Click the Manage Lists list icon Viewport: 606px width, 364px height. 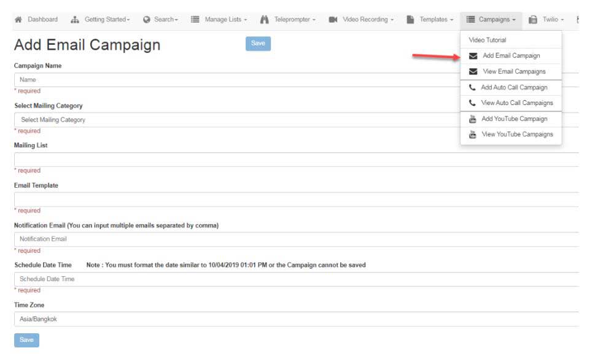(195, 20)
